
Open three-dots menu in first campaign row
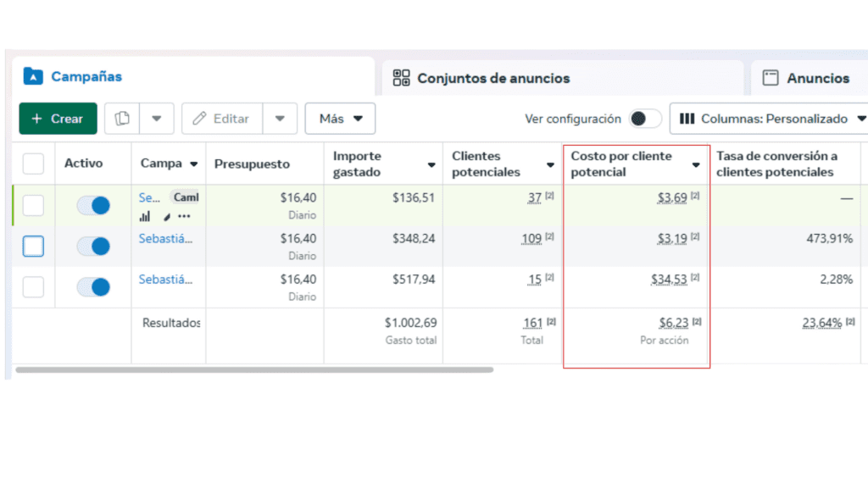[184, 216]
